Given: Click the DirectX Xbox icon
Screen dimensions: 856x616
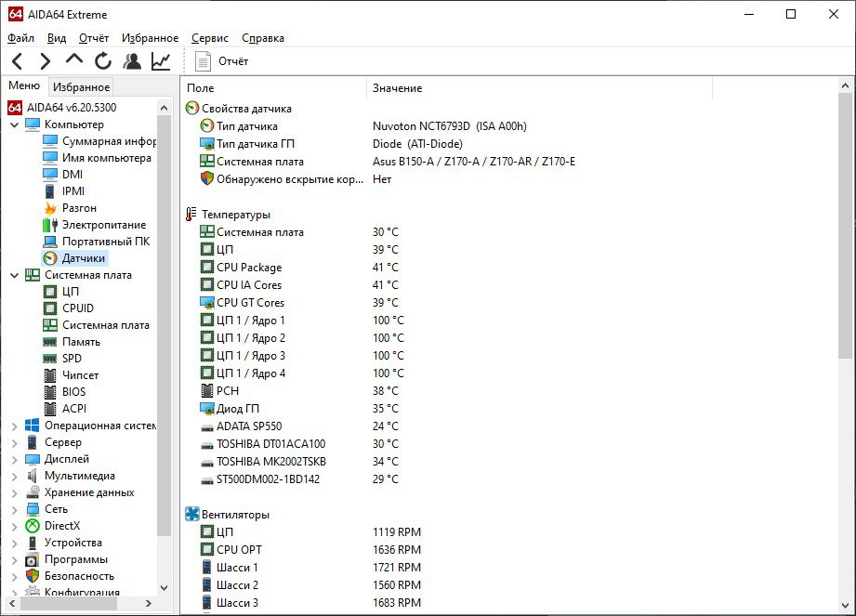Looking at the screenshot, I should coord(33,526).
